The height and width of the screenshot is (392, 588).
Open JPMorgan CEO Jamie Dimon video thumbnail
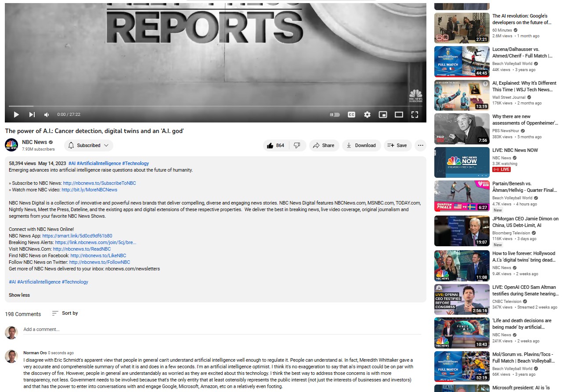[462, 231]
